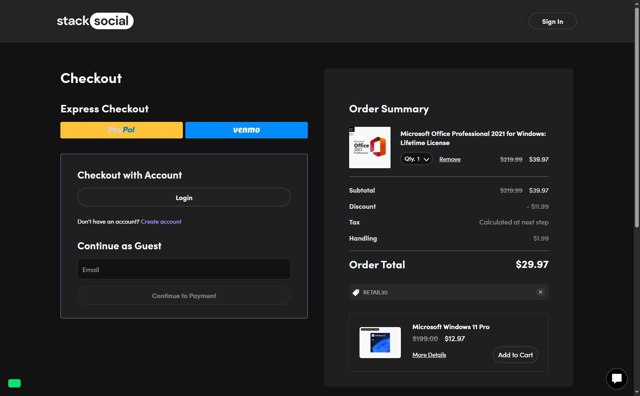Remove Microsoft Office from the cart

(450, 159)
